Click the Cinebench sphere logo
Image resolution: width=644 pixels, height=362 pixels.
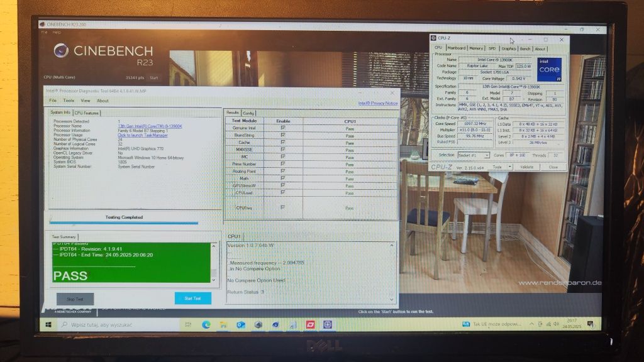pos(61,50)
